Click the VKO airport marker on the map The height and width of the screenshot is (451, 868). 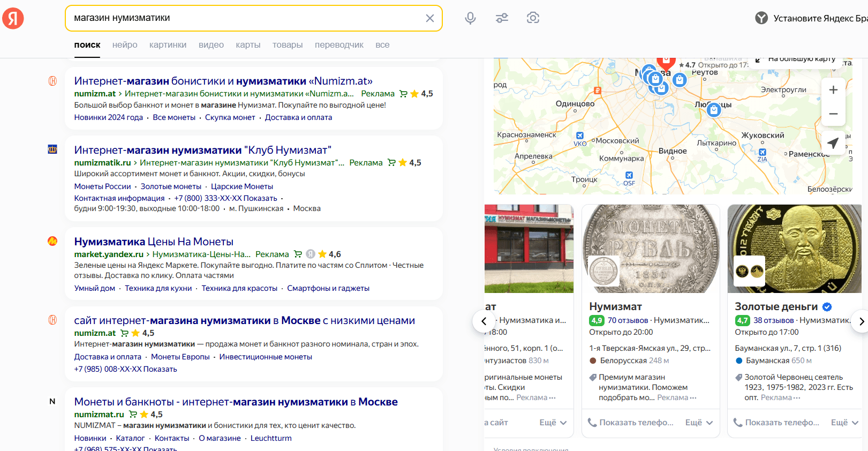click(580, 136)
